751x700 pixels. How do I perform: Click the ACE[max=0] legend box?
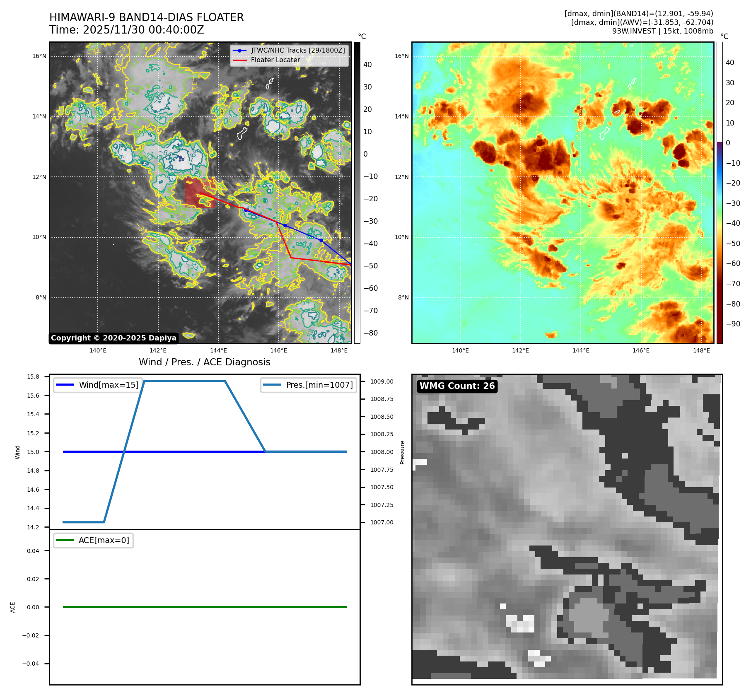click(94, 540)
